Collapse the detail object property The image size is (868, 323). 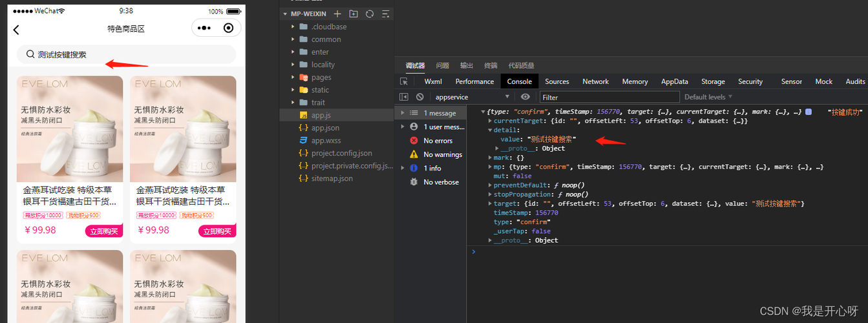click(489, 130)
